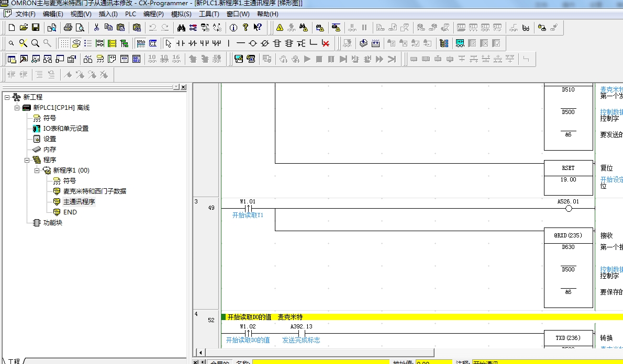623x364 pixels.
Task: Draw a horizontal line
Action: (x=241, y=43)
